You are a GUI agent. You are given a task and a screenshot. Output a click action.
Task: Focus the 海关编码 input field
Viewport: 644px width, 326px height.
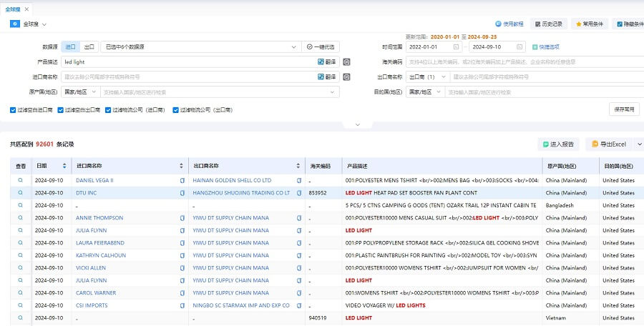525,62
